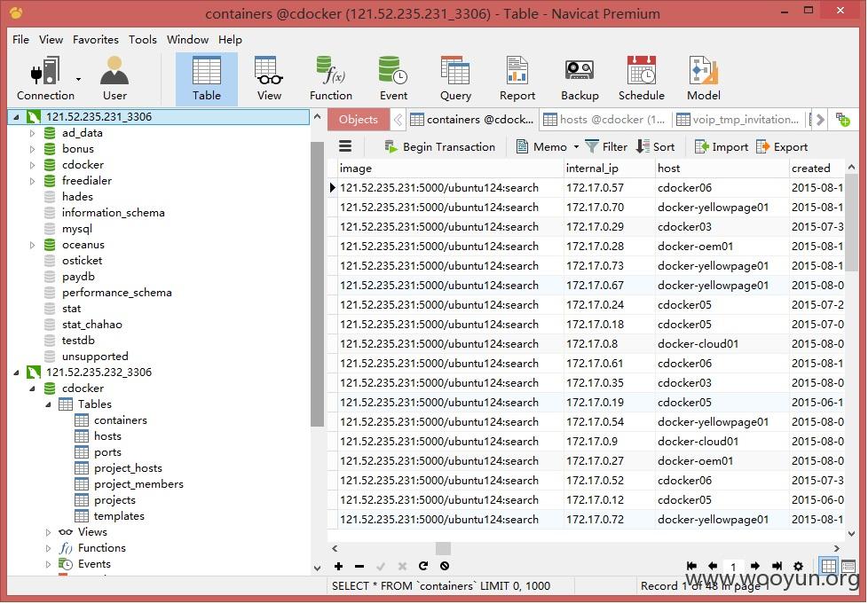Stop the current operation icon
The image size is (868, 604).
click(x=445, y=566)
